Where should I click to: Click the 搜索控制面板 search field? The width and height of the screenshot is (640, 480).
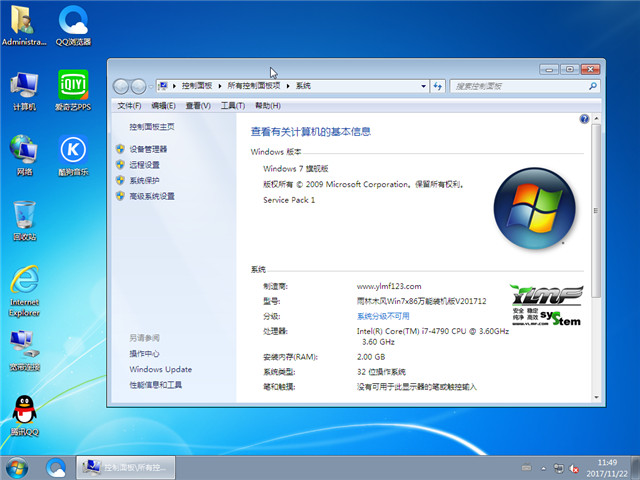tap(515, 86)
